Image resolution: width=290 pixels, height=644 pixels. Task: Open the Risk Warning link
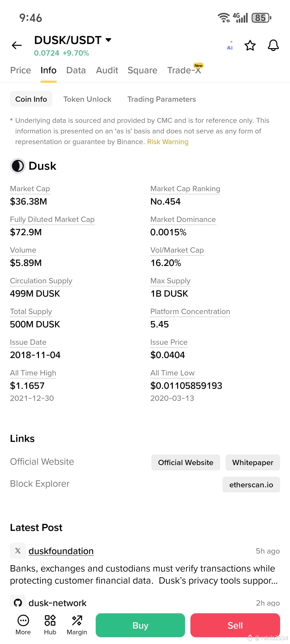coord(168,142)
